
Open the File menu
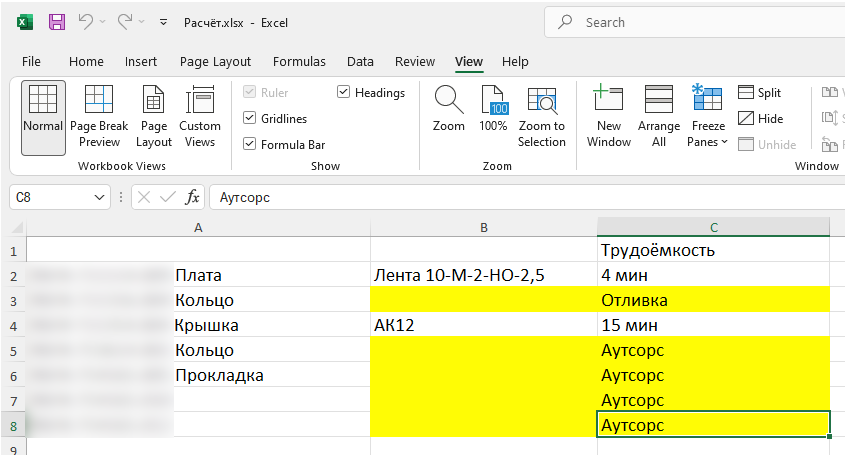click(31, 62)
